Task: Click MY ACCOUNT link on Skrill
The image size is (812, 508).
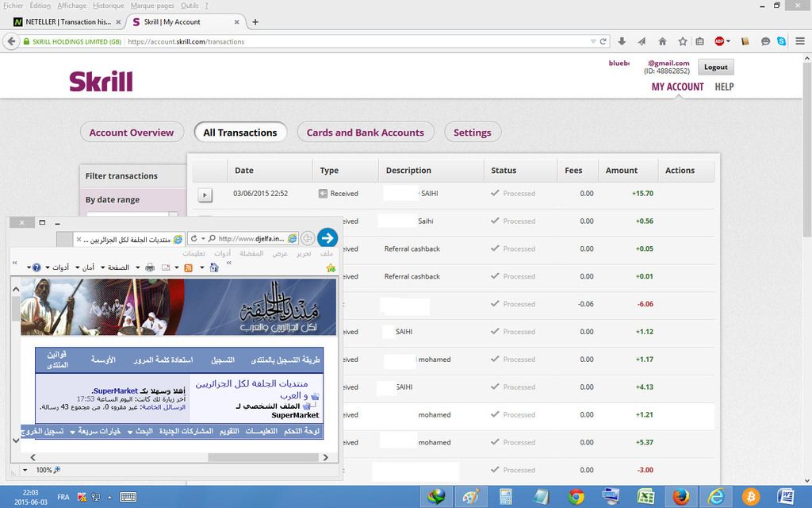Action: pyautogui.click(x=677, y=87)
